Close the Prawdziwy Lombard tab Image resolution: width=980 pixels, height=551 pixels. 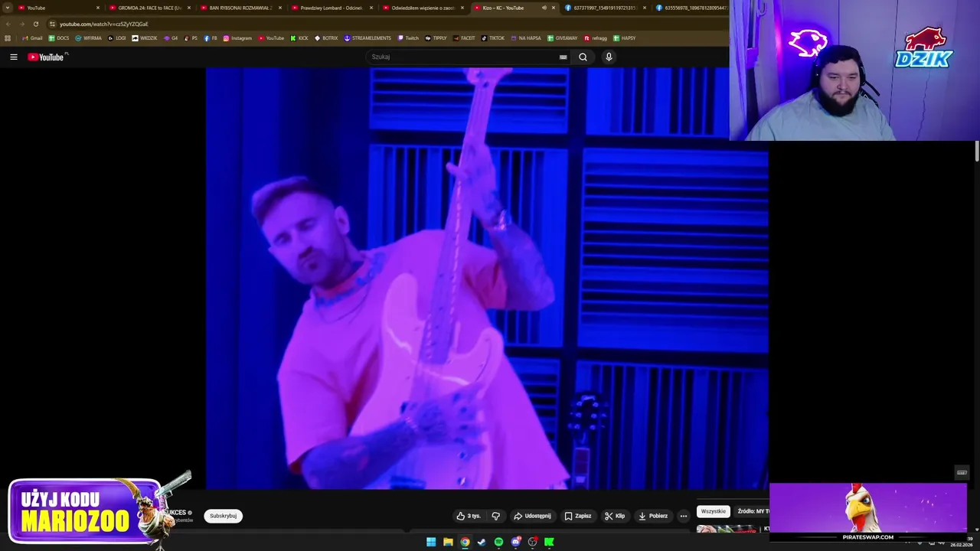pos(371,8)
